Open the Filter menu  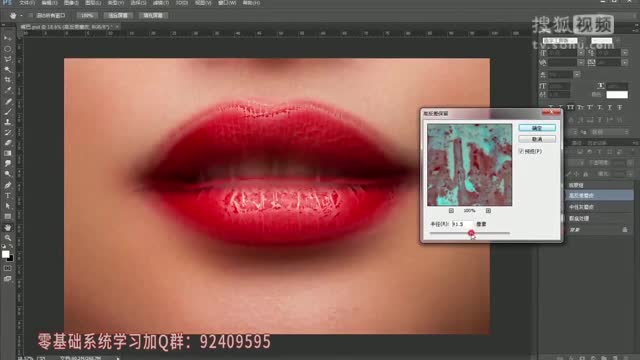point(160,2)
